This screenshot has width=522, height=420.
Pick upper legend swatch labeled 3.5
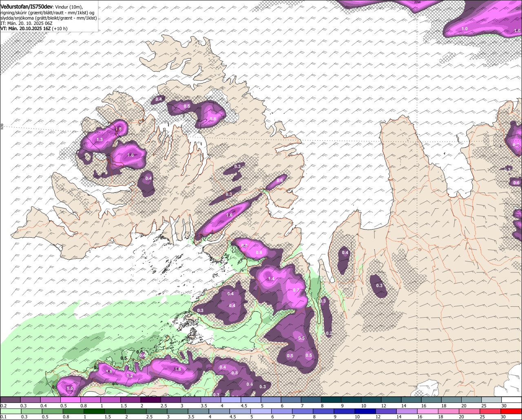click(x=211, y=400)
